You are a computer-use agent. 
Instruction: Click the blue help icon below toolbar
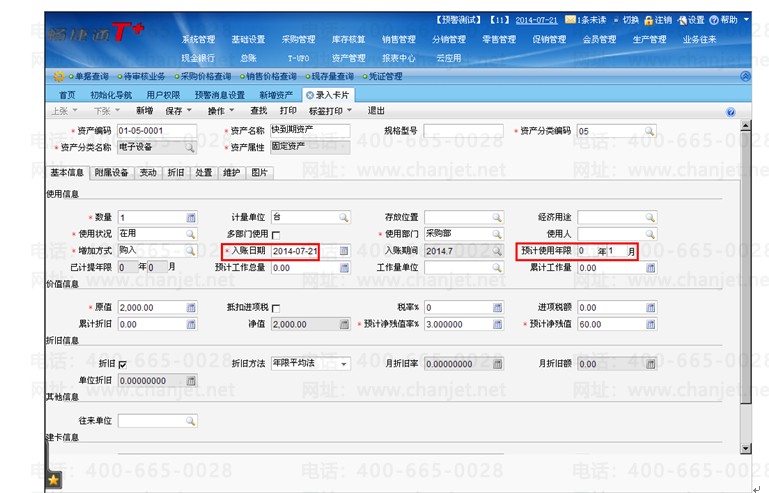[x=730, y=112]
